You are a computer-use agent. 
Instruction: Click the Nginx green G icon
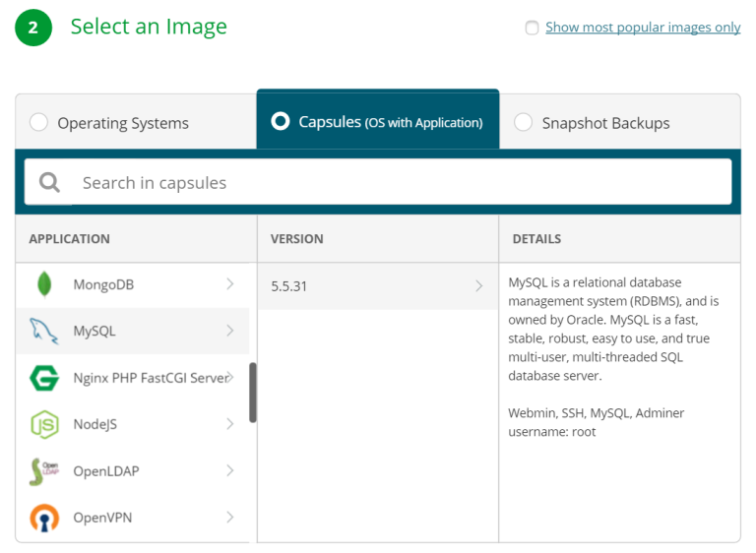pyautogui.click(x=43, y=378)
